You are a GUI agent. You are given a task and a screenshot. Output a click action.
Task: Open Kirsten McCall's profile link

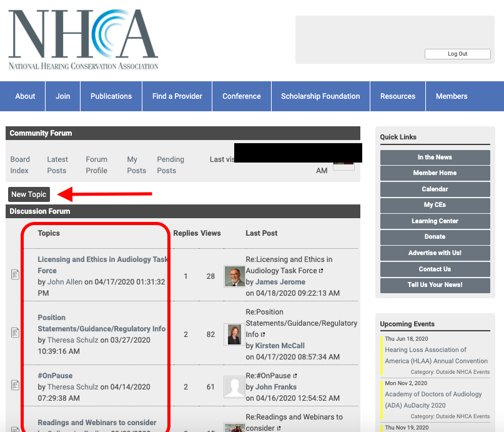280,346
